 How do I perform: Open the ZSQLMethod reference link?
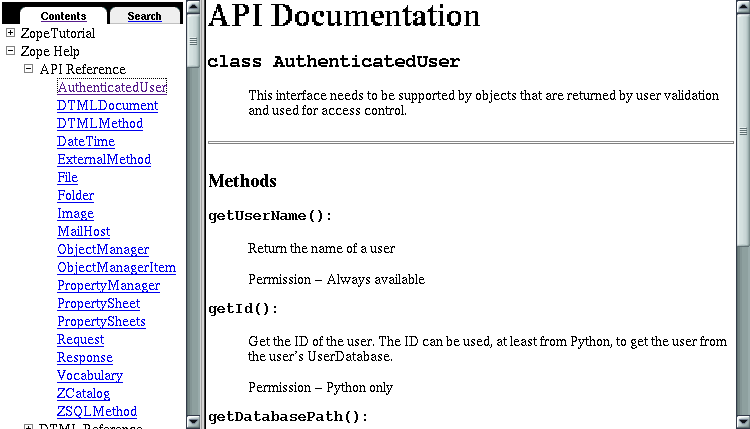click(97, 412)
